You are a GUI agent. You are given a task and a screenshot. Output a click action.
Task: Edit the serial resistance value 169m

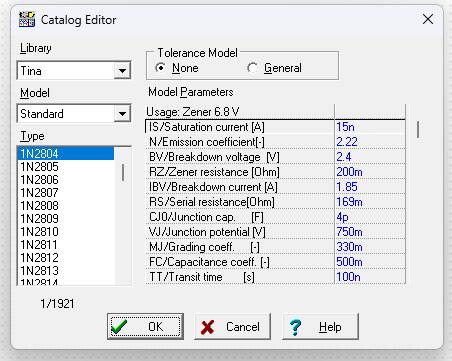[x=370, y=202]
